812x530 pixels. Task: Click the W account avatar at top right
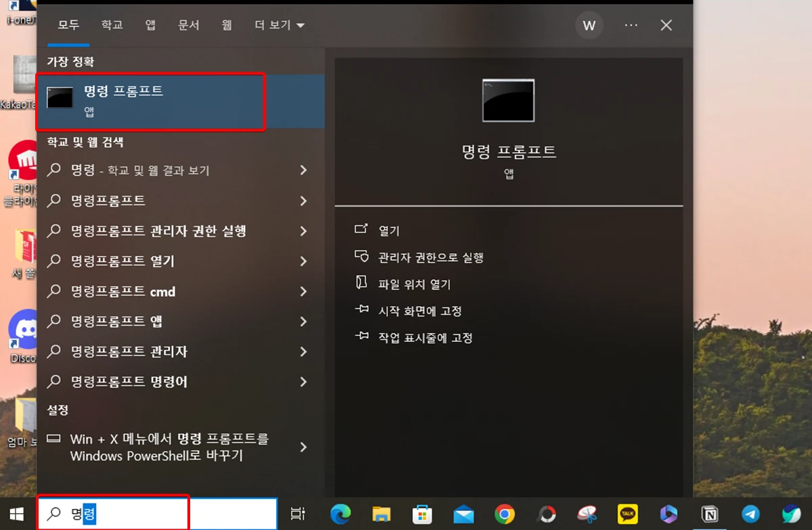point(589,25)
